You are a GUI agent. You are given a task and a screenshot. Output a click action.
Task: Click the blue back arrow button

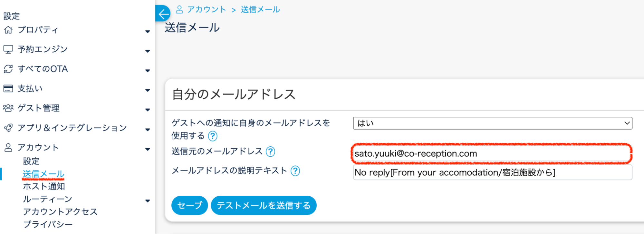click(x=163, y=14)
